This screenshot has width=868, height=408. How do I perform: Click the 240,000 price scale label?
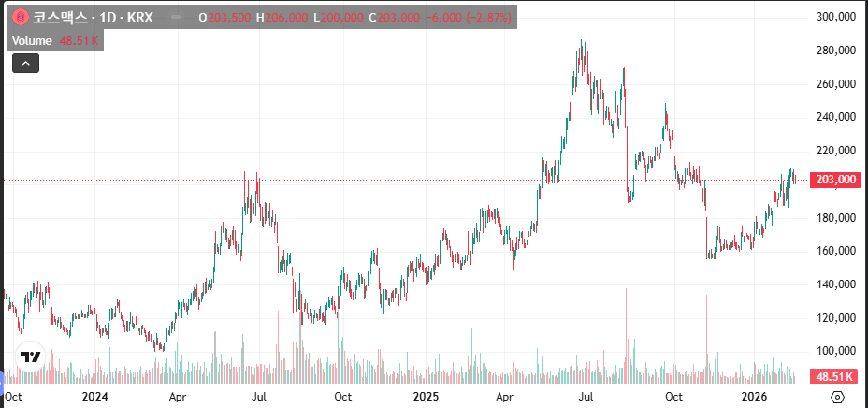tap(836, 117)
